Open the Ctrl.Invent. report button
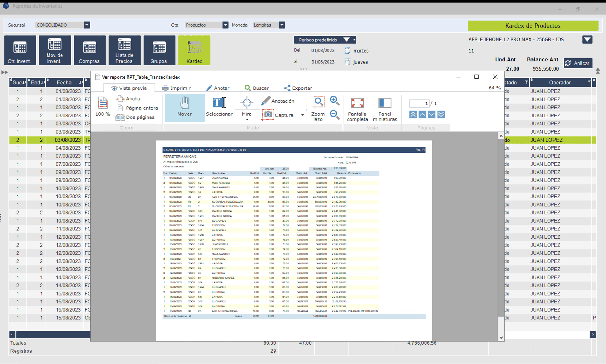The image size is (606, 364). 20,50
